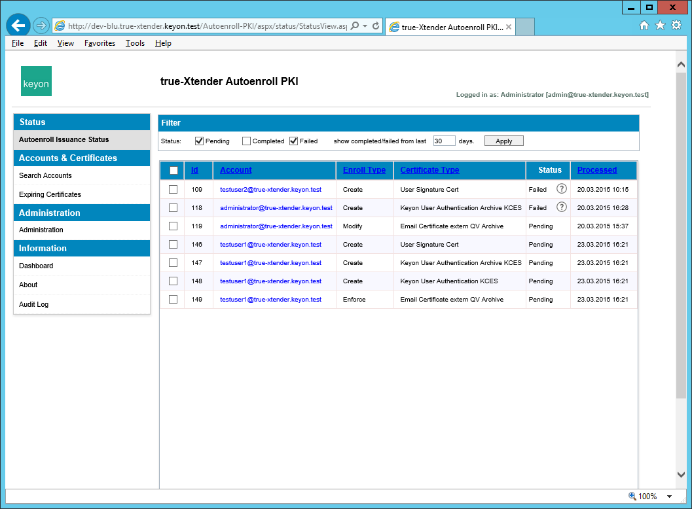Open testuser2 account link
The width and height of the screenshot is (692, 509).
point(271,189)
